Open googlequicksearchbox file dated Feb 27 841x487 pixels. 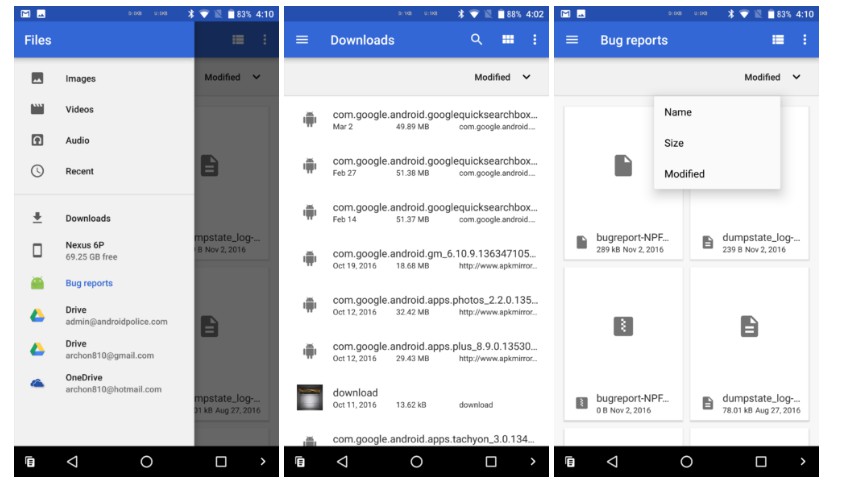416,166
